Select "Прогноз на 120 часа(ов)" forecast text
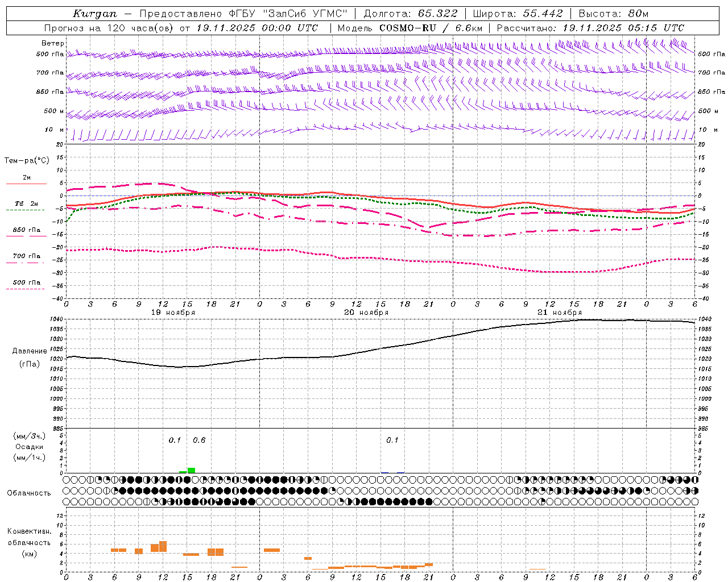Screen dimensions: 728x582 pos(110,28)
